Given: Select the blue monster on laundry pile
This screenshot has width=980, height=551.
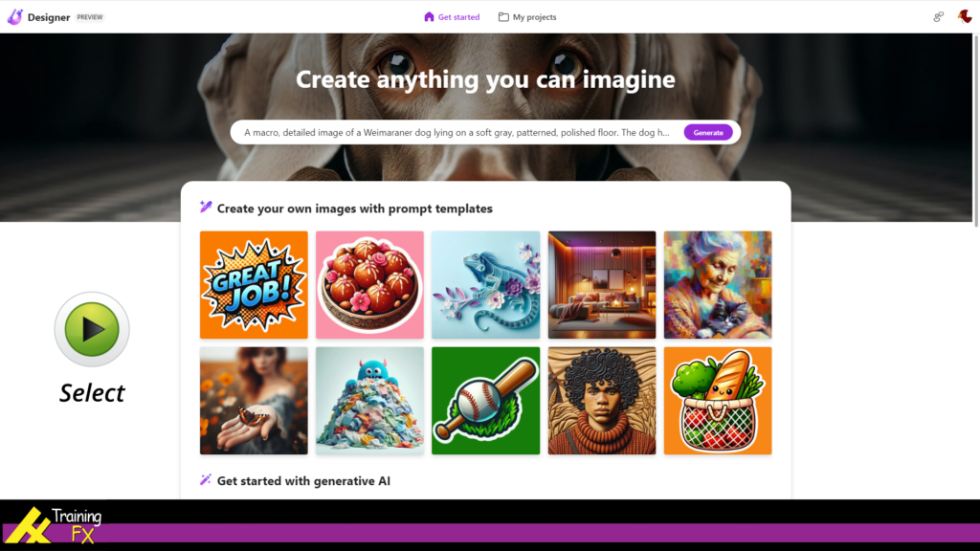Looking at the screenshot, I should (369, 401).
